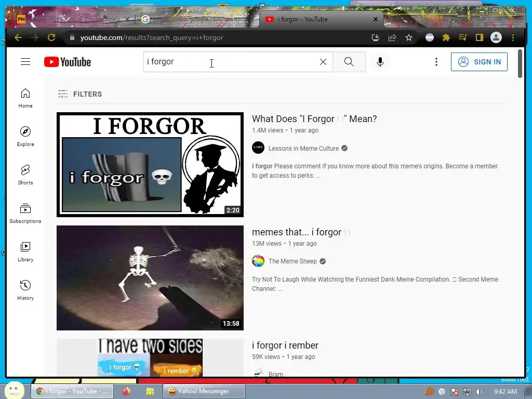Visit The Meme Sheep channel name
532x399 pixels.
point(293,261)
